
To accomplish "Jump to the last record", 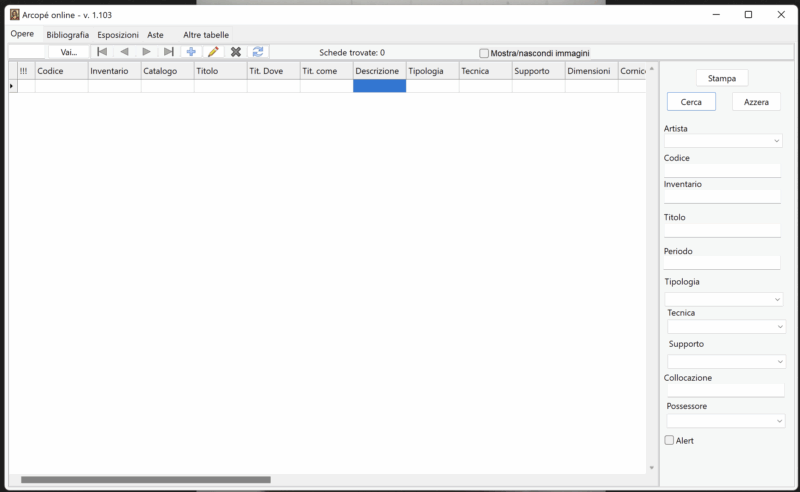I will (x=169, y=52).
